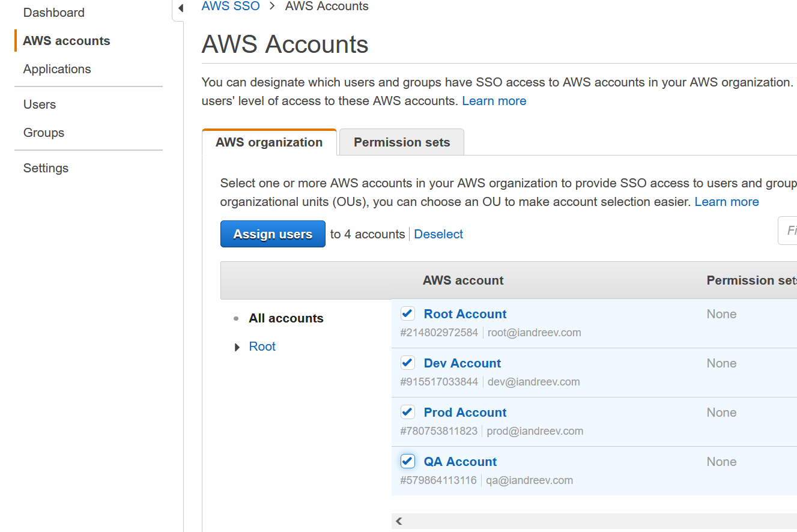Click None in the QA Account row
The width and height of the screenshot is (797, 532).
point(721,462)
